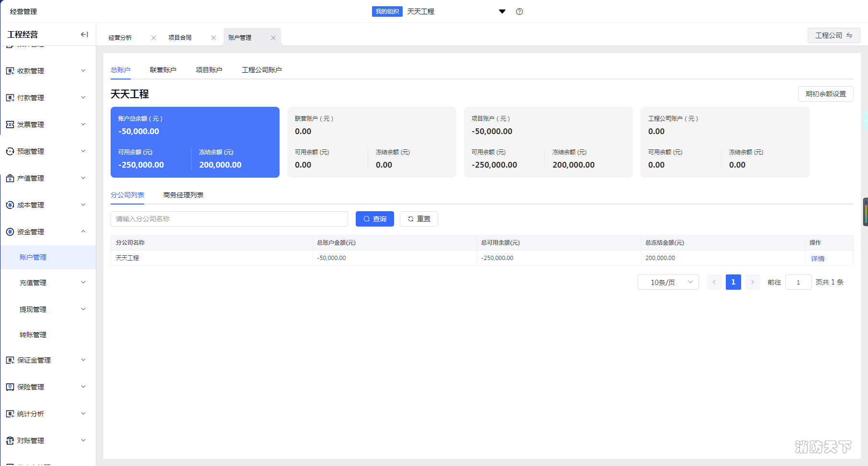
Task: Close the 经营分析 tab
Action: point(154,38)
